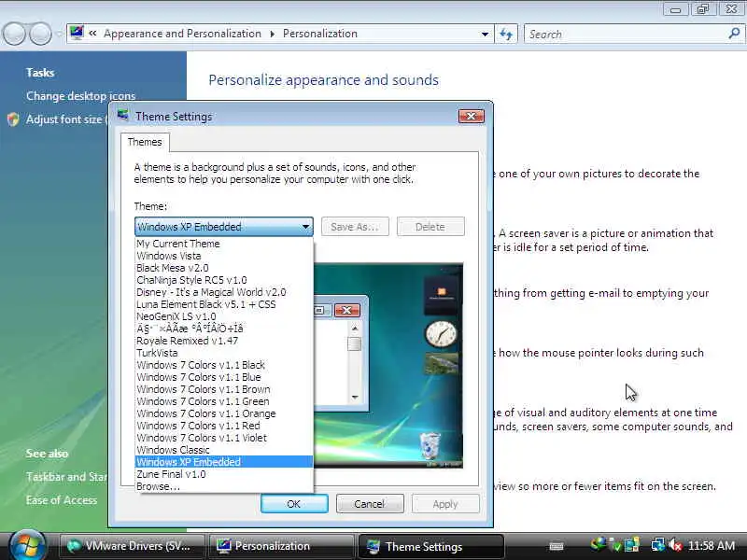Viewport: 747px width, 560px height.
Task: Open Taskbar and Start Menu link
Action: (x=66, y=477)
